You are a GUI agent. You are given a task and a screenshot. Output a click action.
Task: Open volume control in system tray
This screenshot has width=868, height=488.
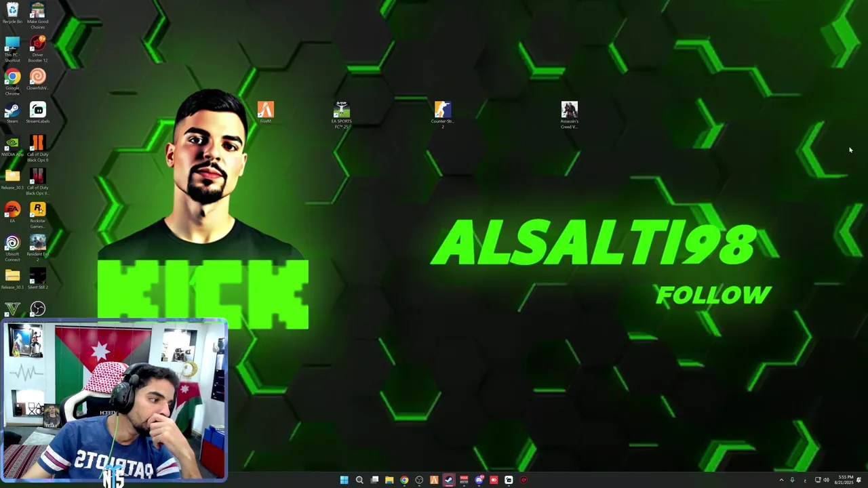click(x=826, y=480)
